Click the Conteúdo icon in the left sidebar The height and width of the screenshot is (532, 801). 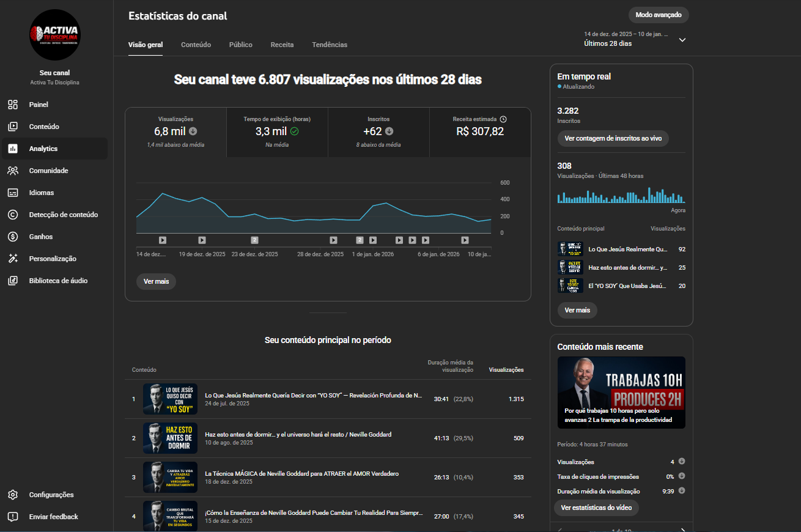(13, 127)
